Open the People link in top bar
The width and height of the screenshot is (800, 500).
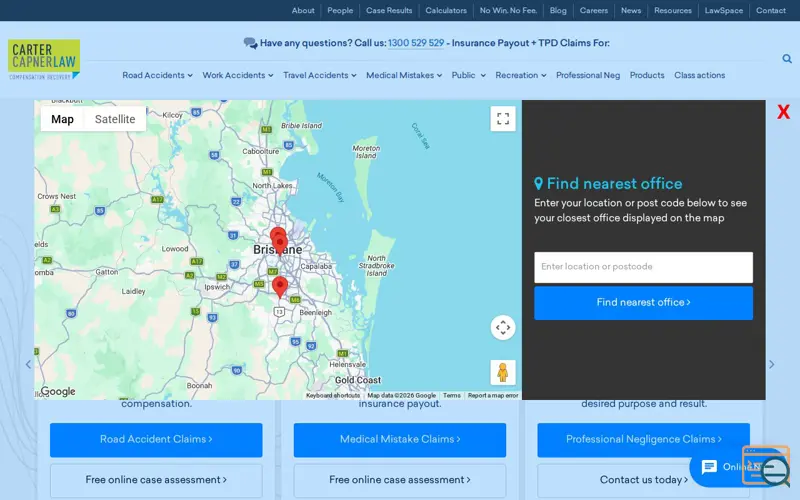point(340,10)
